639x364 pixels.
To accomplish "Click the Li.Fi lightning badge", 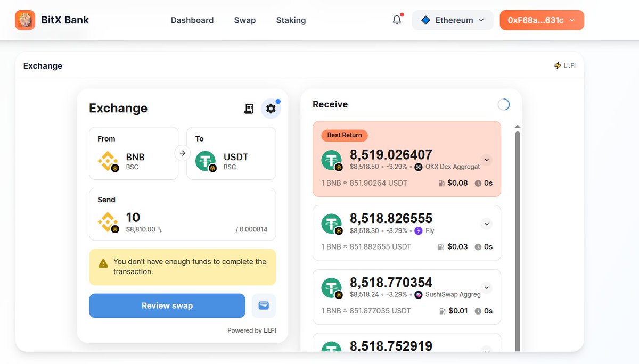I will pos(565,65).
